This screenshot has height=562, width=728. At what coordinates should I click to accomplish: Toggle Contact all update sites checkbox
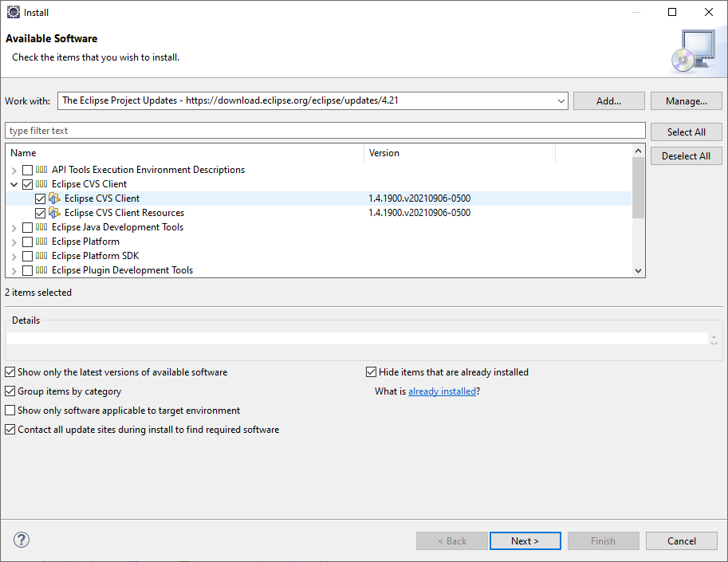(10, 430)
